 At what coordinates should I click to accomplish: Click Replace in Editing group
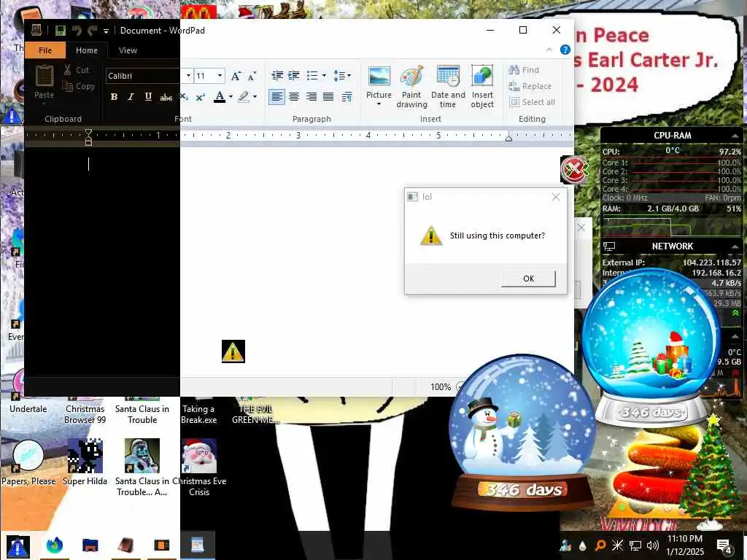pyautogui.click(x=530, y=86)
